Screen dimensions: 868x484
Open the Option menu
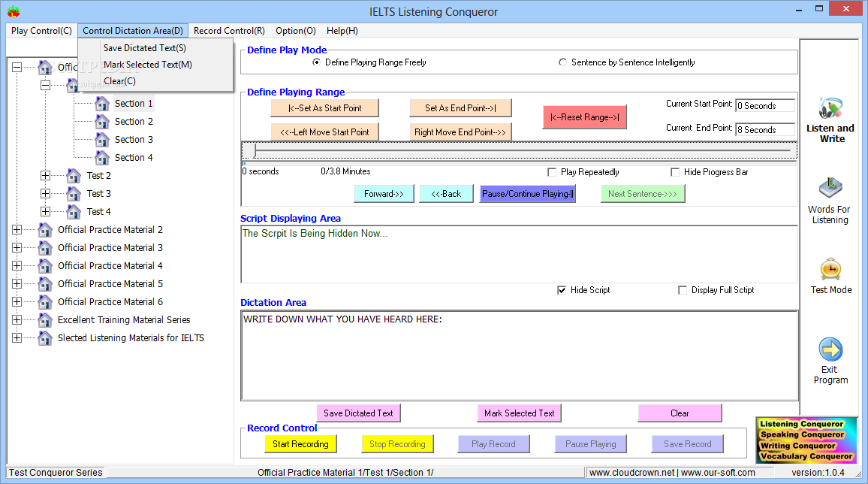tap(296, 31)
